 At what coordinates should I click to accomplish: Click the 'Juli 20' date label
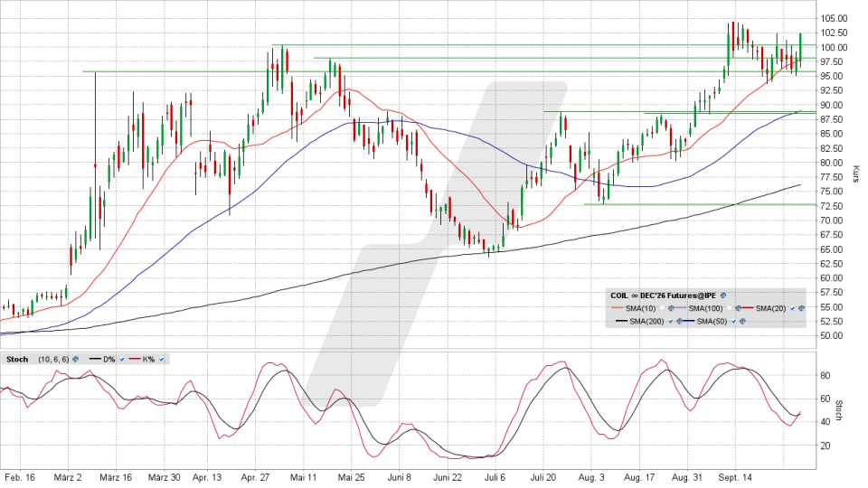[543, 477]
